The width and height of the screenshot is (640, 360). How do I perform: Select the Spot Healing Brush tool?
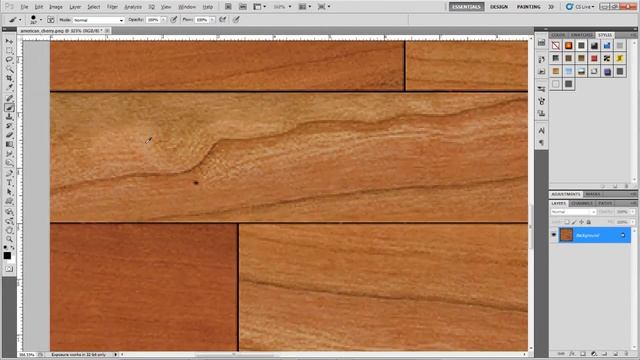[9, 98]
